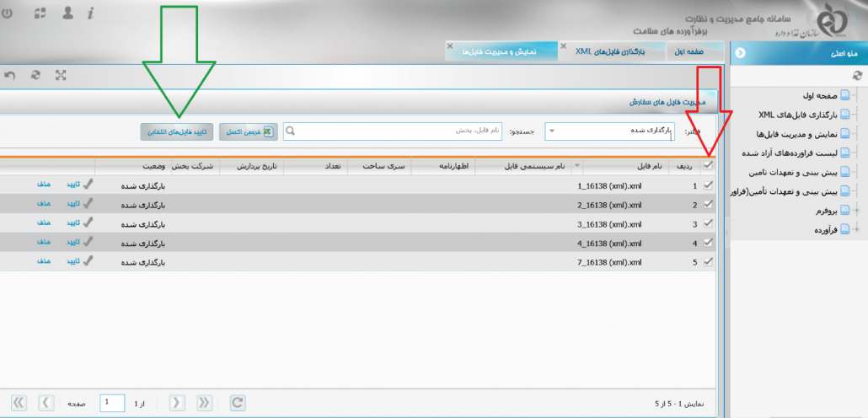868x418 pixels.
Task: Expand the فرآورده tree node
Action: pyautogui.click(x=857, y=229)
